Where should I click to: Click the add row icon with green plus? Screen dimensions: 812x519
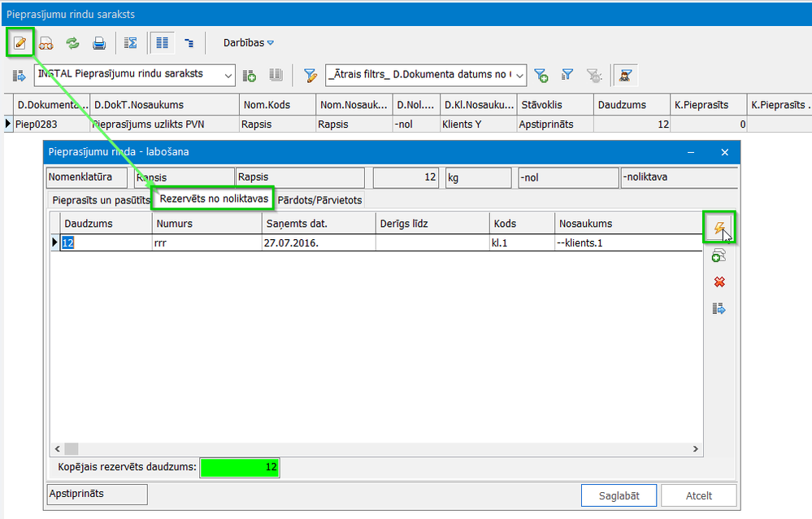click(719, 255)
